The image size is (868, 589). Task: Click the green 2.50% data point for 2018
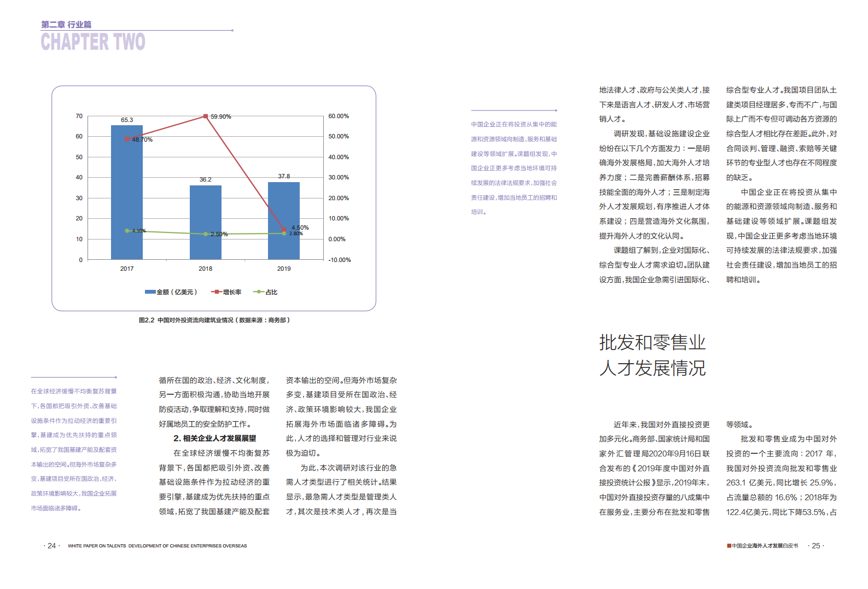click(206, 234)
